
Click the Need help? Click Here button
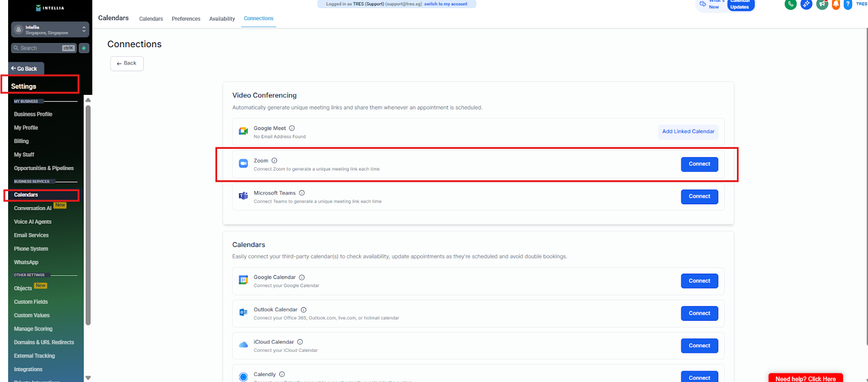click(806, 378)
